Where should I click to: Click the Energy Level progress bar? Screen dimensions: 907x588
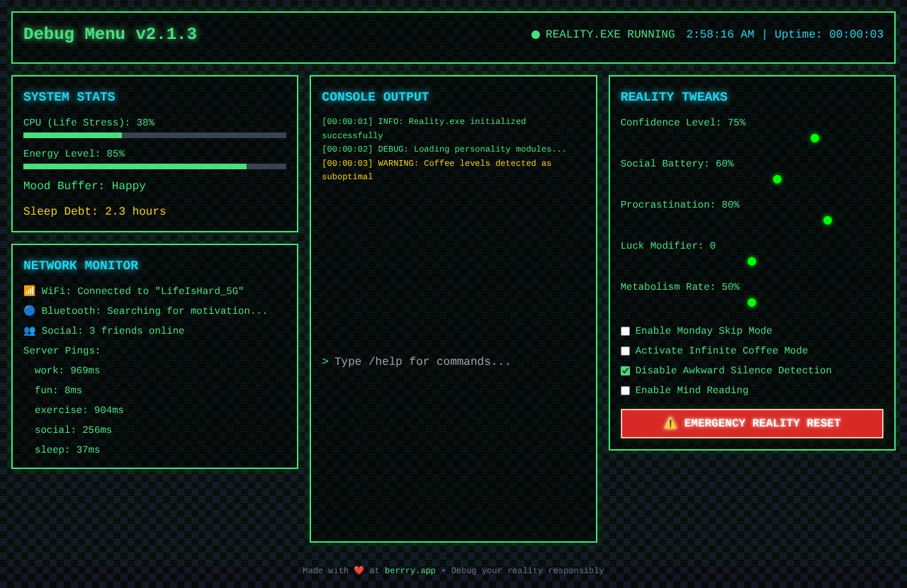pos(154,166)
